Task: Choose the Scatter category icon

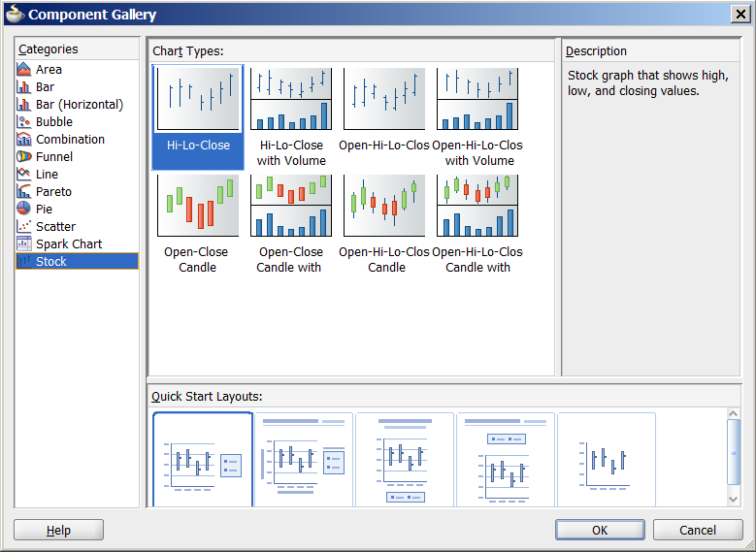Action: [23, 227]
